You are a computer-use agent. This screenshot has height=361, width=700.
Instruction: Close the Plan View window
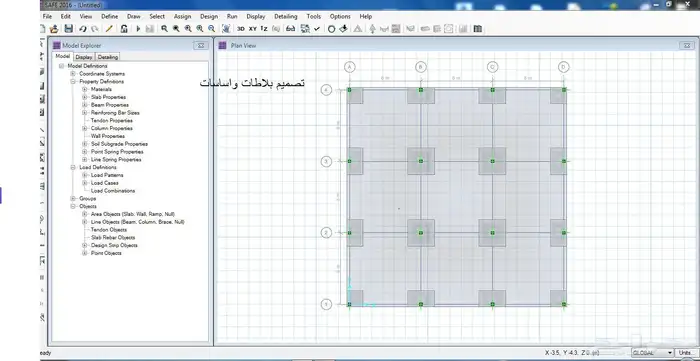(x=687, y=45)
